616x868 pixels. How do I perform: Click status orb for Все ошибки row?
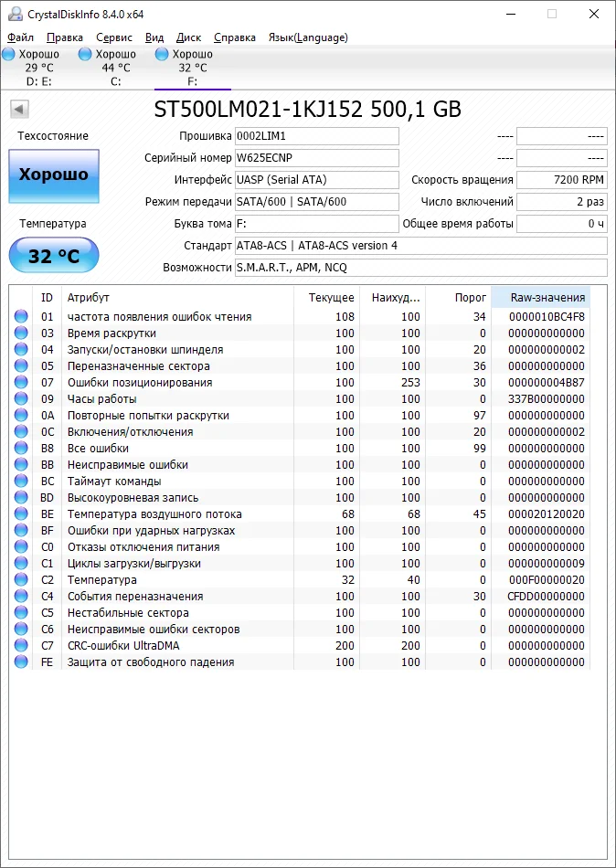pos(21,449)
